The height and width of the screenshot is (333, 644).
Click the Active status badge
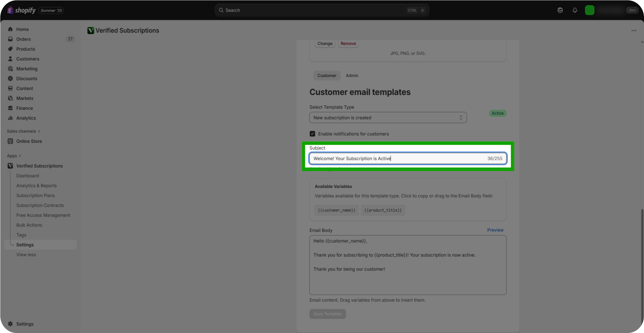pyautogui.click(x=497, y=113)
